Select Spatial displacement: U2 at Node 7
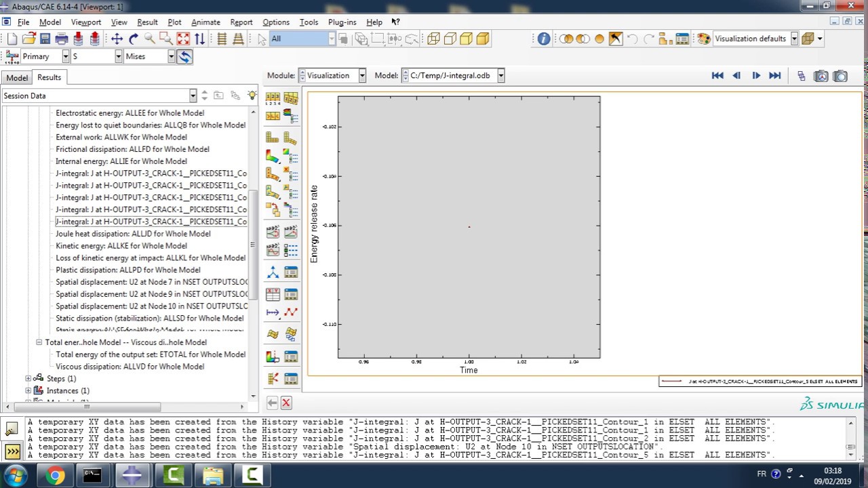 (x=152, y=282)
